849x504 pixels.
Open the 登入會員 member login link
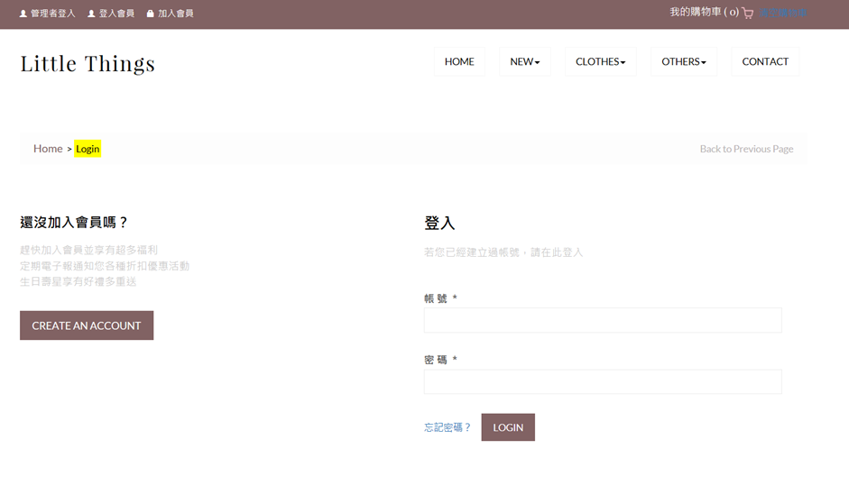click(x=111, y=13)
